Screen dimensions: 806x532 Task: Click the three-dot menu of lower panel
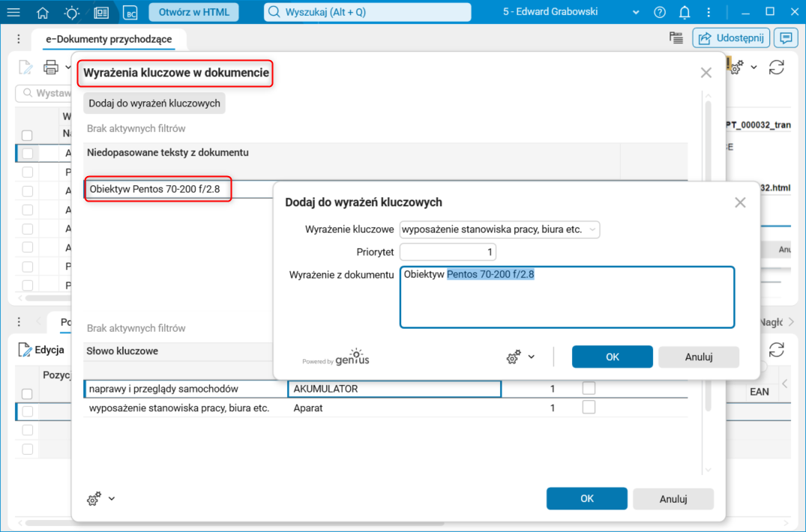(19, 322)
